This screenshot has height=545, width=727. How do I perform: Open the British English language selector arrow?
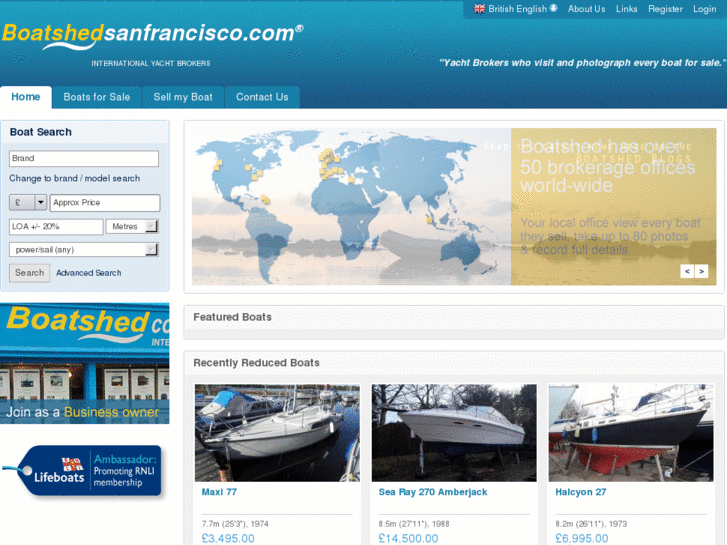[553, 8]
